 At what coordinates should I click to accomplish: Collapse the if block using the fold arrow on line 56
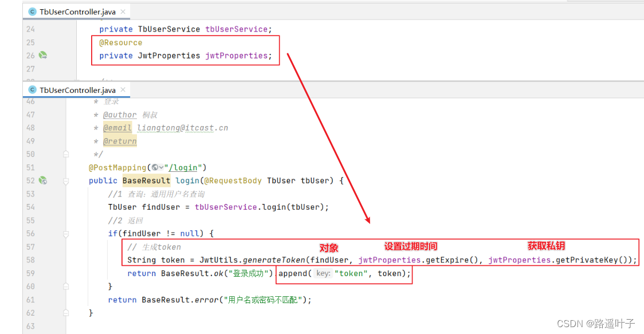65,233
